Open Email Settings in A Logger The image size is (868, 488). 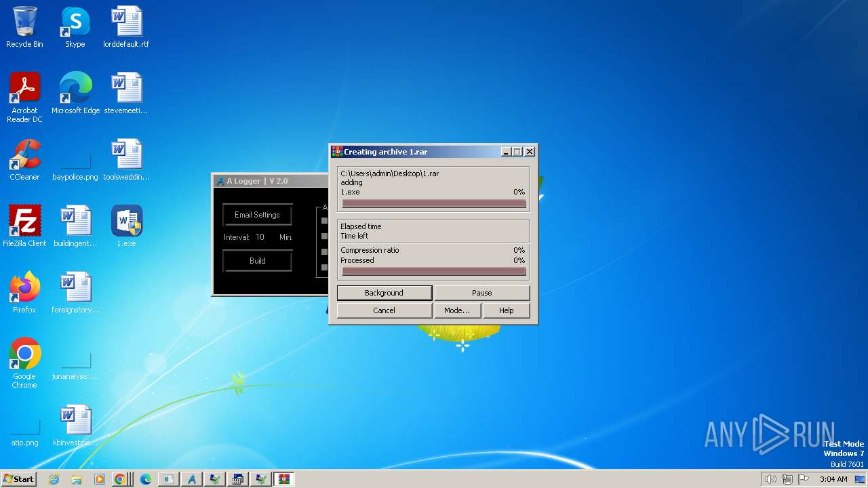point(258,215)
